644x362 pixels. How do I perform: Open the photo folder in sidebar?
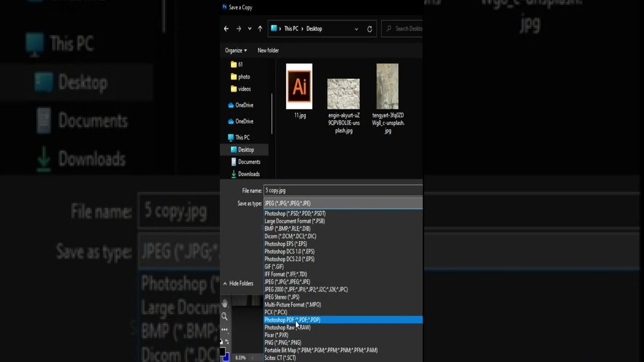pyautogui.click(x=240, y=76)
